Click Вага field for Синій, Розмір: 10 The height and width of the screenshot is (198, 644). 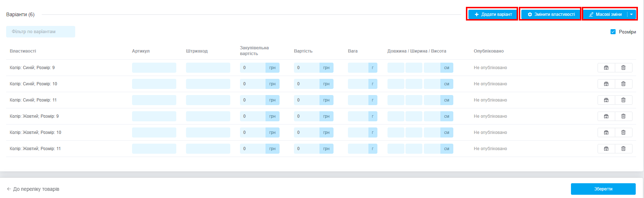coord(358,84)
